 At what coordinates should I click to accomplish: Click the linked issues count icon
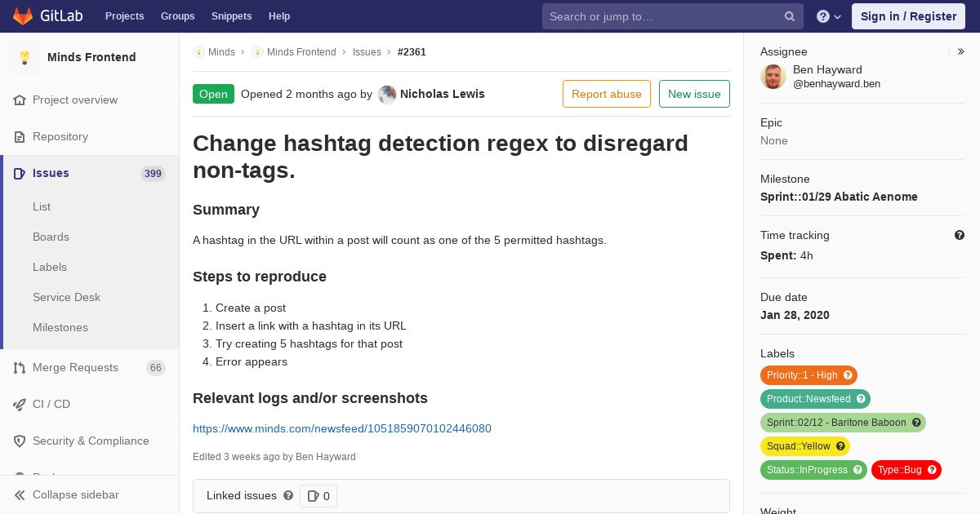[x=313, y=496]
